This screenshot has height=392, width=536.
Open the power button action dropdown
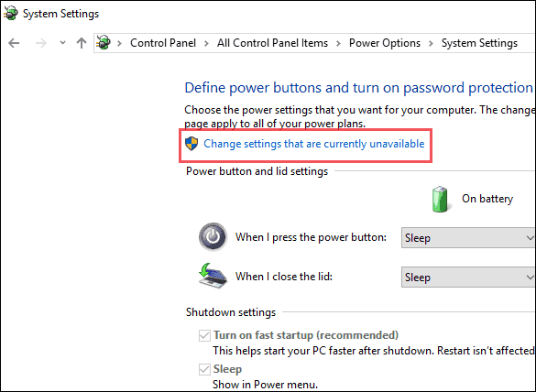click(x=468, y=237)
